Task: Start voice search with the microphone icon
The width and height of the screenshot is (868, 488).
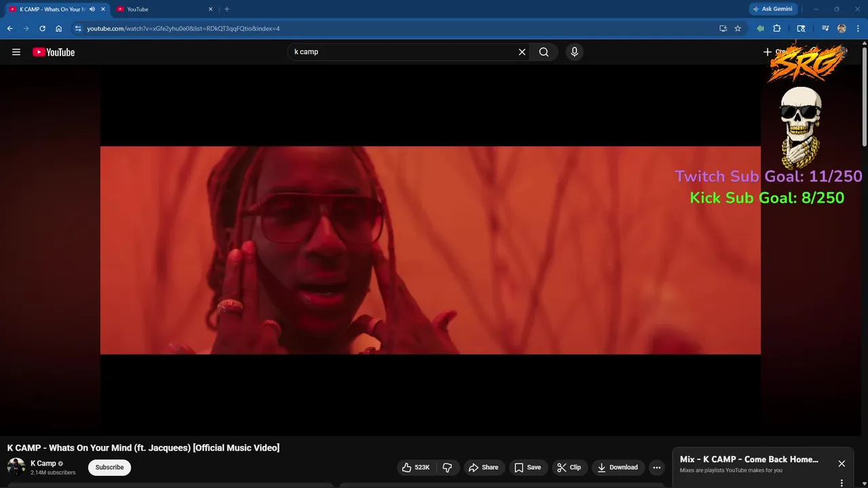Action: 574,52
